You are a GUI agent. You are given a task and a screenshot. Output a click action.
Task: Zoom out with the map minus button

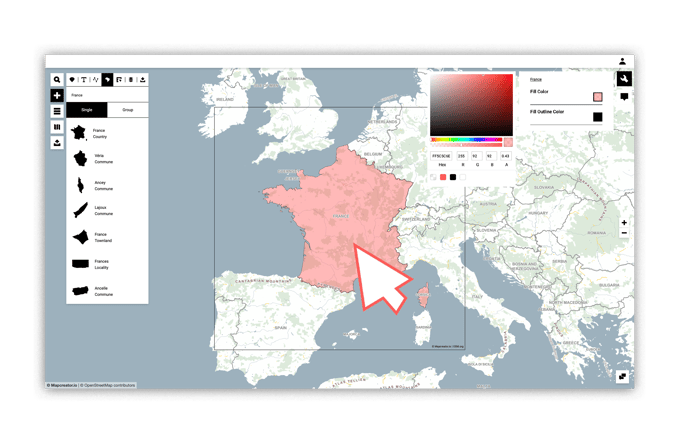click(x=624, y=233)
